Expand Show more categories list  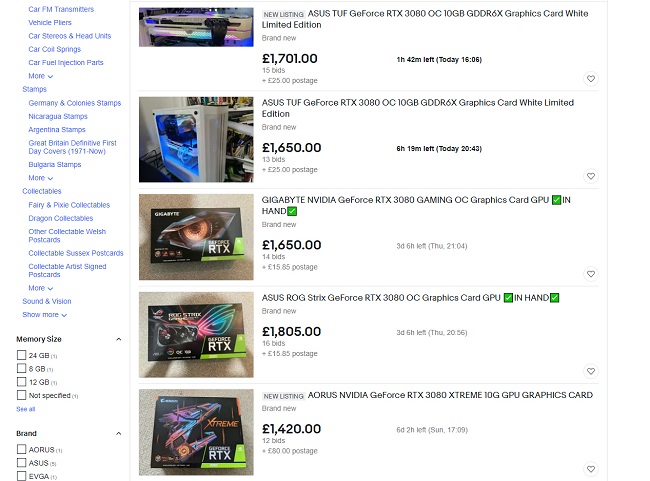44,315
